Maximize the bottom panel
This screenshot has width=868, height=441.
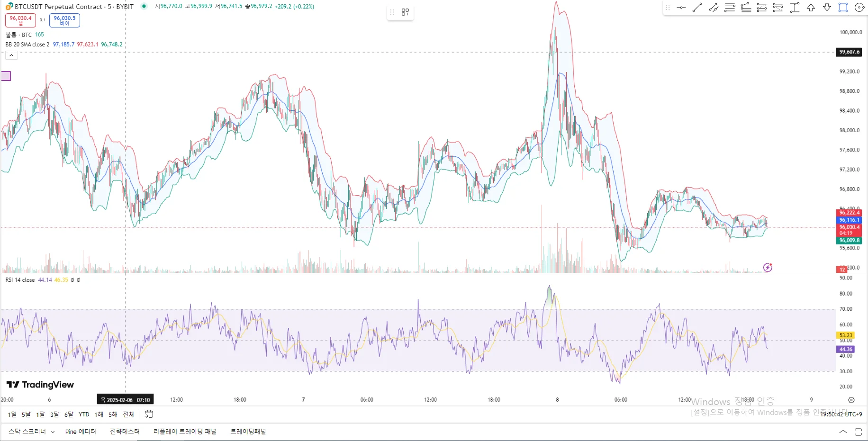(x=858, y=432)
